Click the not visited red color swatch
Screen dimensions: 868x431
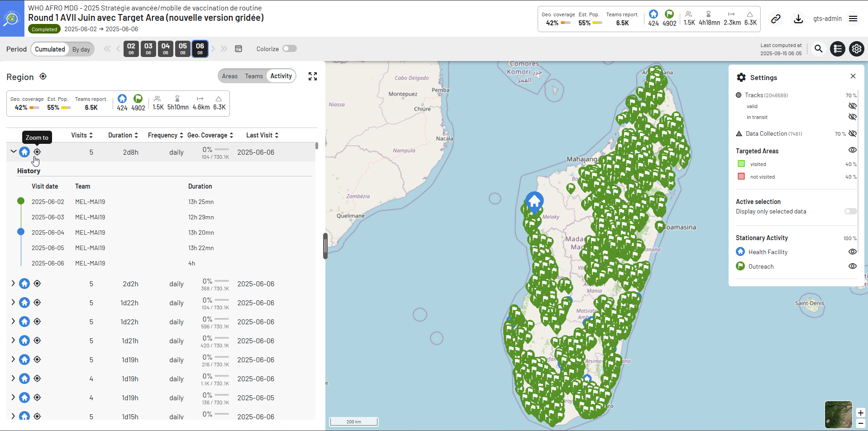tap(741, 176)
